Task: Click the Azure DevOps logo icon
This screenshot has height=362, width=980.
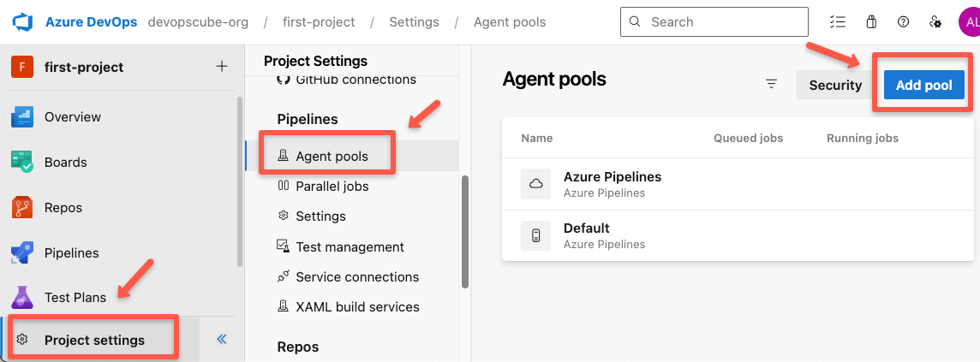Action: click(22, 22)
